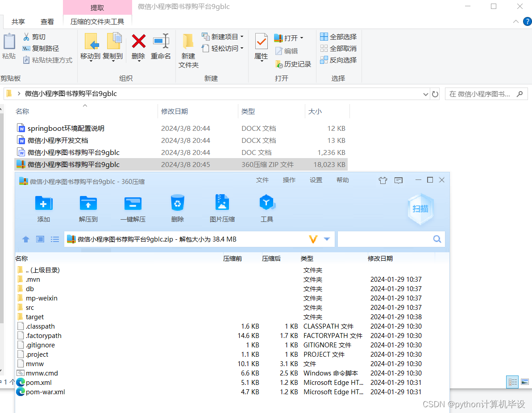
Task: Switch Explorer to details view icon
Action: 512,382
